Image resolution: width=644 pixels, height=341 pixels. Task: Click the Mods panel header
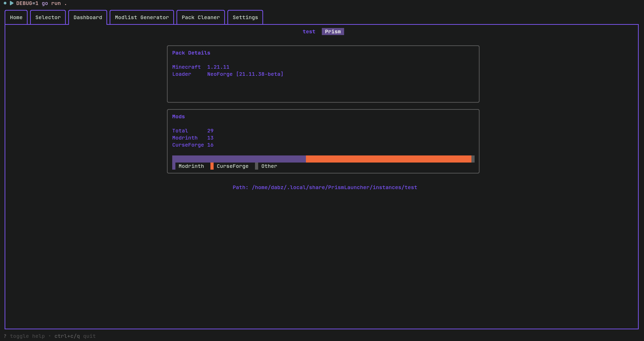click(x=178, y=116)
